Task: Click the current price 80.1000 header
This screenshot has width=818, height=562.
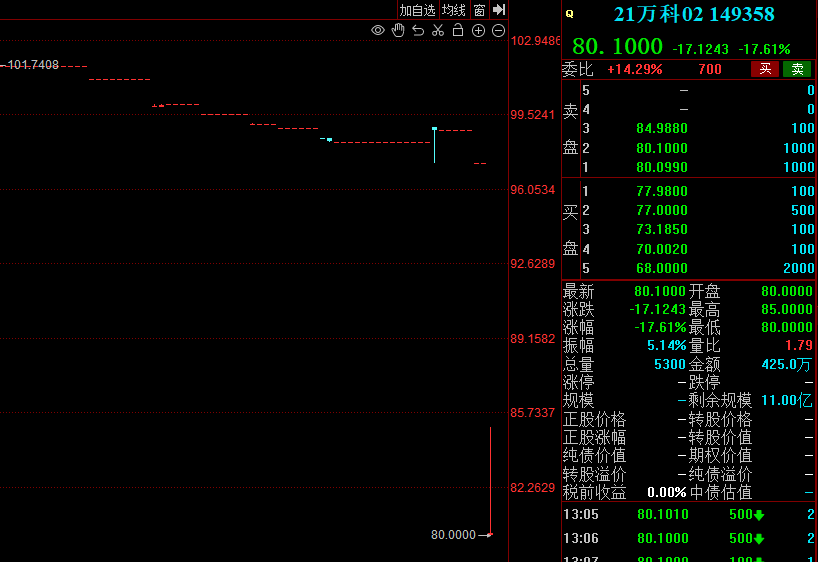Action: point(617,46)
